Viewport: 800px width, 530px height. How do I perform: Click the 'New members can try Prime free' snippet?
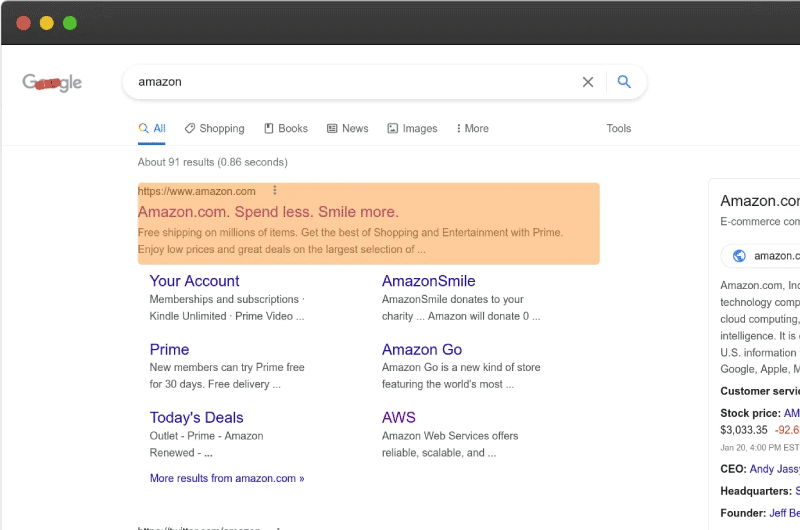click(227, 367)
